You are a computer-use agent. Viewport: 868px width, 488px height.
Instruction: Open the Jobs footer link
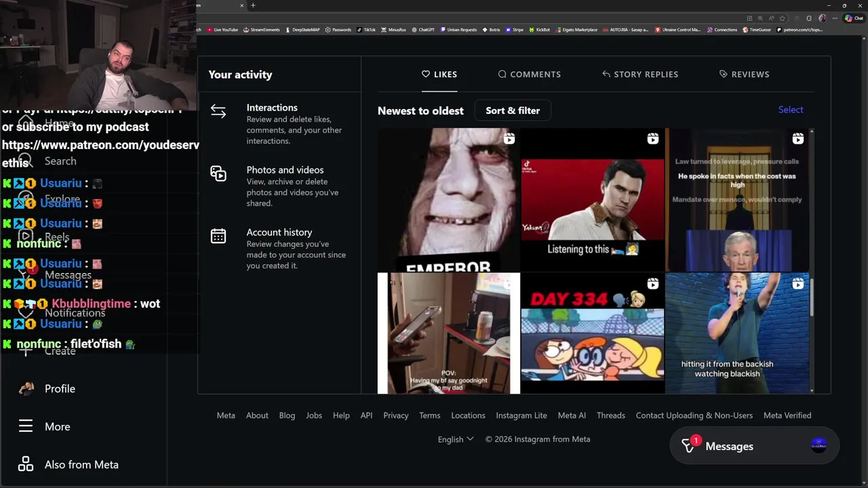(314, 415)
